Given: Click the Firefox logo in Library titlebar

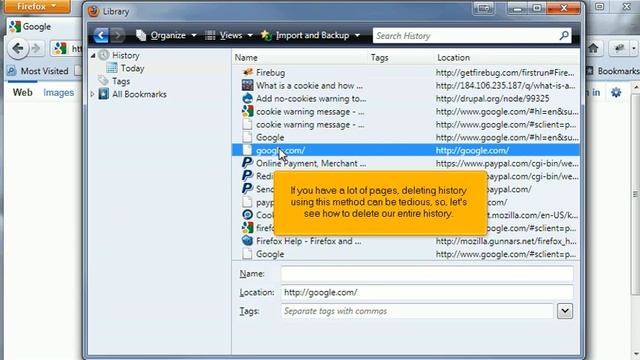Looking at the screenshot, I should 93,11.
